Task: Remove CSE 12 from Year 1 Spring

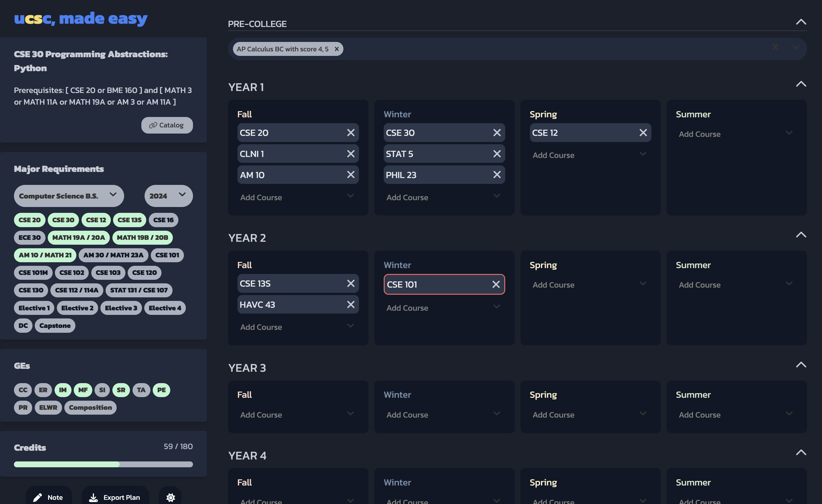Action: pos(643,133)
